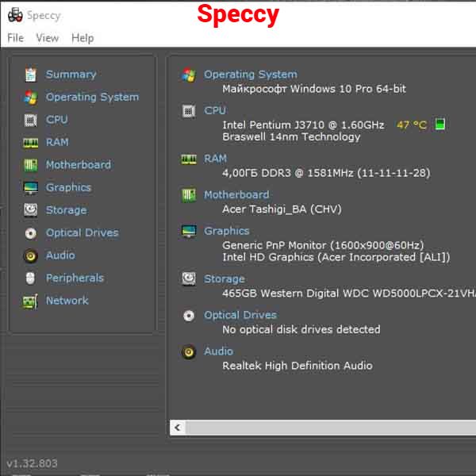Viewport: 476px width, 476px height.
Task: Open the Optical Drives heading link in summary
Action: pyautogui.click(x=240, y=315)
